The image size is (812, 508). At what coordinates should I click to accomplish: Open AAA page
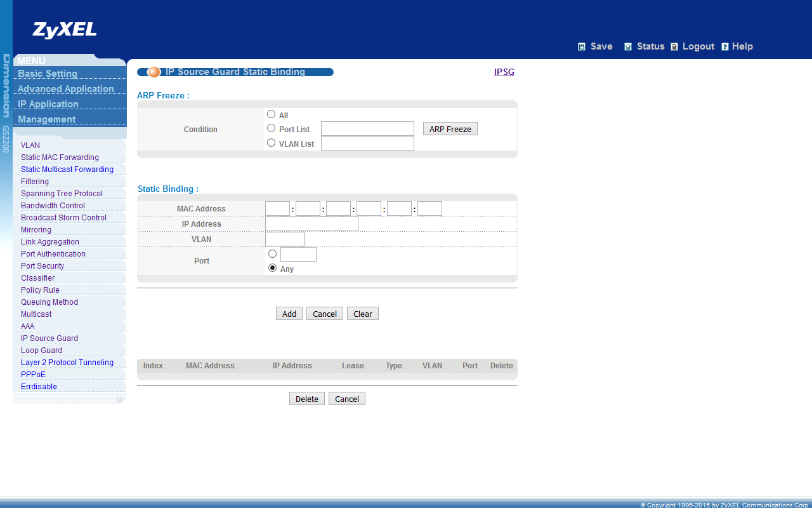pos(28,326)
